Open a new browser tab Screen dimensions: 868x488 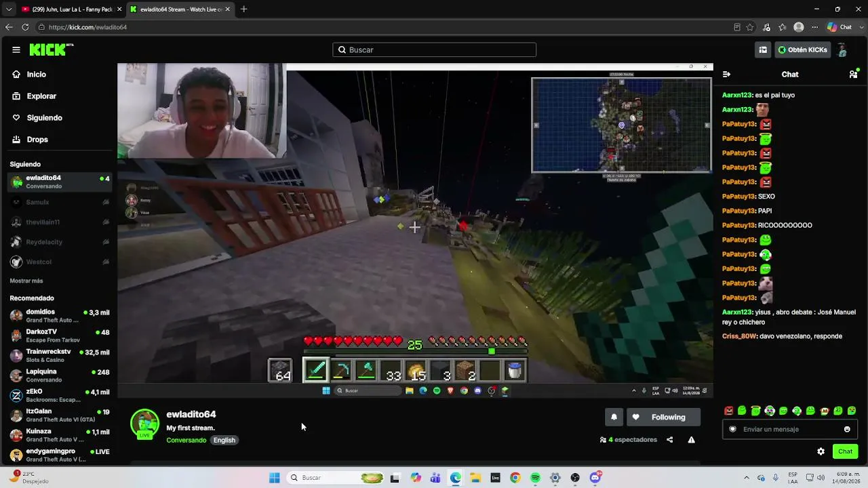coord(244,9)
